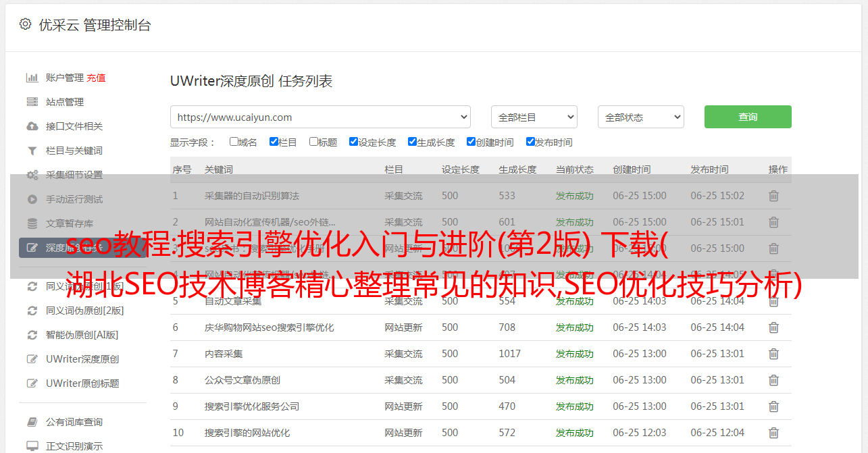Open 账户管理 via its bar chart icon
Image resolution: width=868 pixels, height=453 pixels.
(x=32, y=78)
